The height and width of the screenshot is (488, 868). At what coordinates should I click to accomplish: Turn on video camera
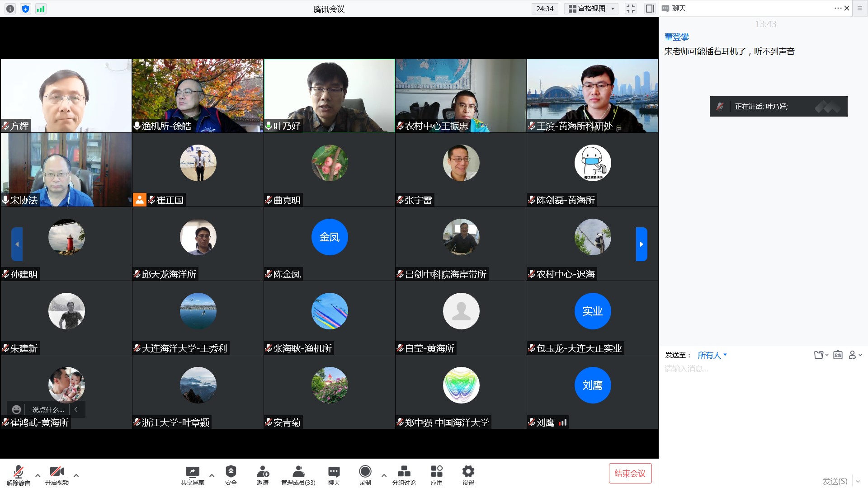pos(57,472)
